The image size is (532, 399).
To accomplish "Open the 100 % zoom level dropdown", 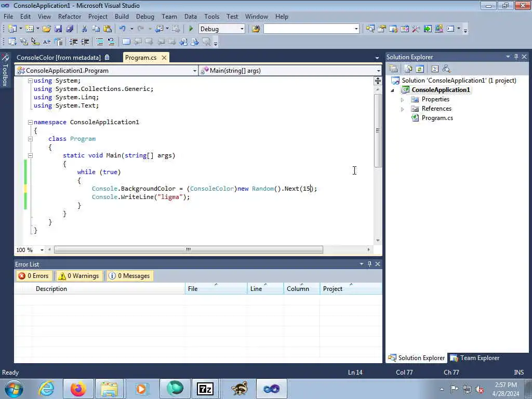I will (42, 250).
